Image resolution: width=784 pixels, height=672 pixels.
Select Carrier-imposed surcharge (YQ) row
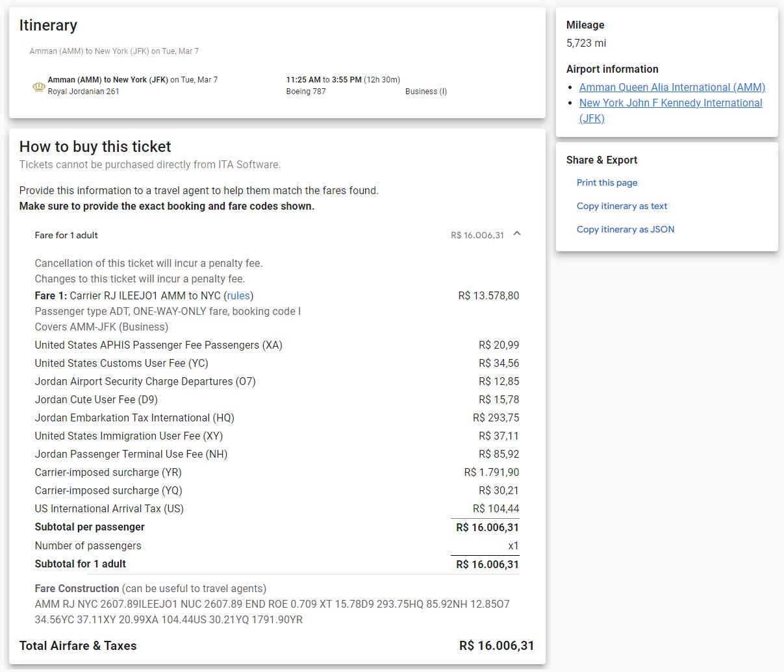(x=277, y=490)
